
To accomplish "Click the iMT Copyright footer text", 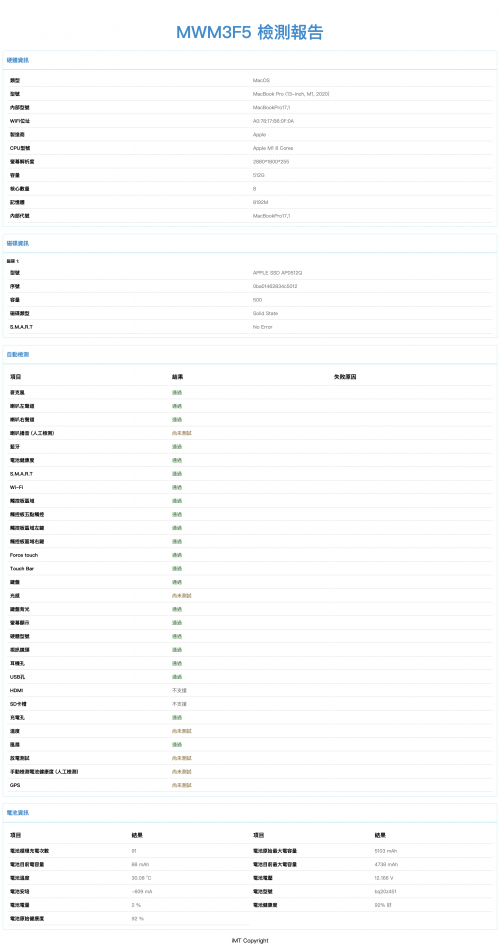I will (250, 940).
